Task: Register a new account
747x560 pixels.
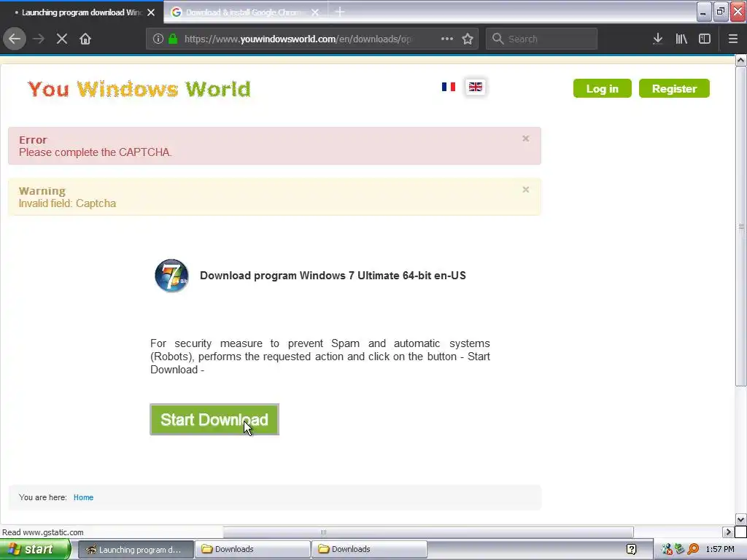Action: pyautogui.click(x=674, y=88)
